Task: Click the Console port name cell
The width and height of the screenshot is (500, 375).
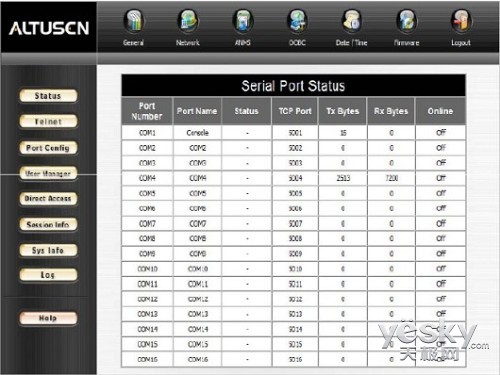Action: pos(197,133)
